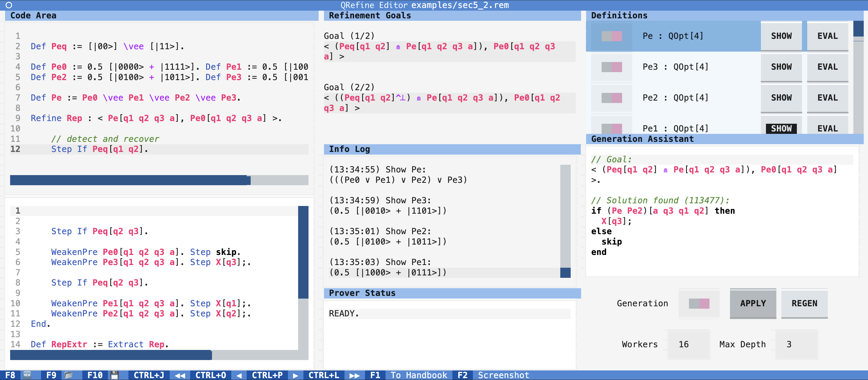Screen dimensions: 868x380
Task: Click the New file icon beside F8
Action: [27, 375]
